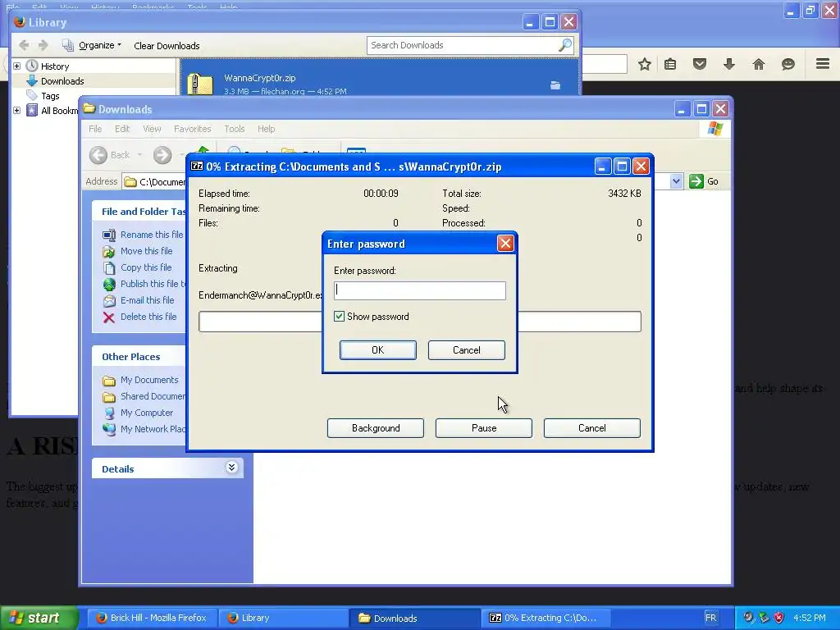Click the search magnifier icon in Library

[x=565, y=45]
